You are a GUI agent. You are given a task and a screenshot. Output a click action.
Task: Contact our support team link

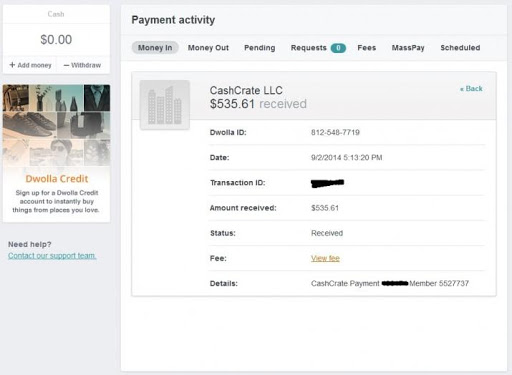[52, 256]
